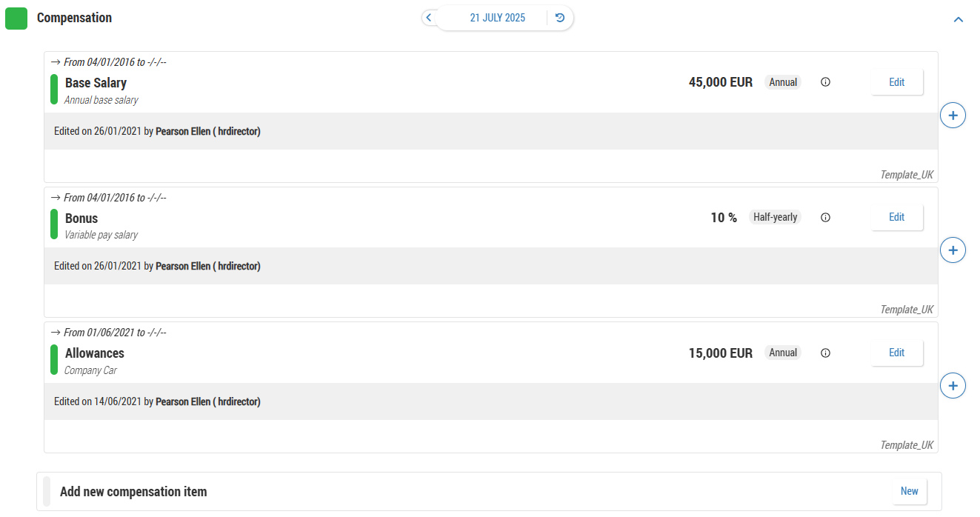Click the green status bar beside Bonus

(x=54, y=224)
